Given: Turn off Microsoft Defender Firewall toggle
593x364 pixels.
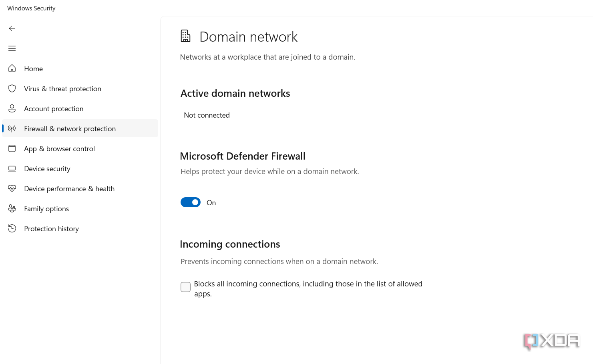Looking at the screenshot, I should point(191,202).
